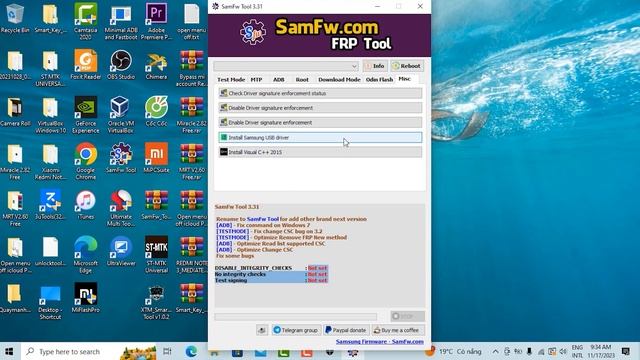Viewport: 640px width, 360px height.
Task: Click the disabled STOP button in SamFw Tool
Action: (407, 316)
